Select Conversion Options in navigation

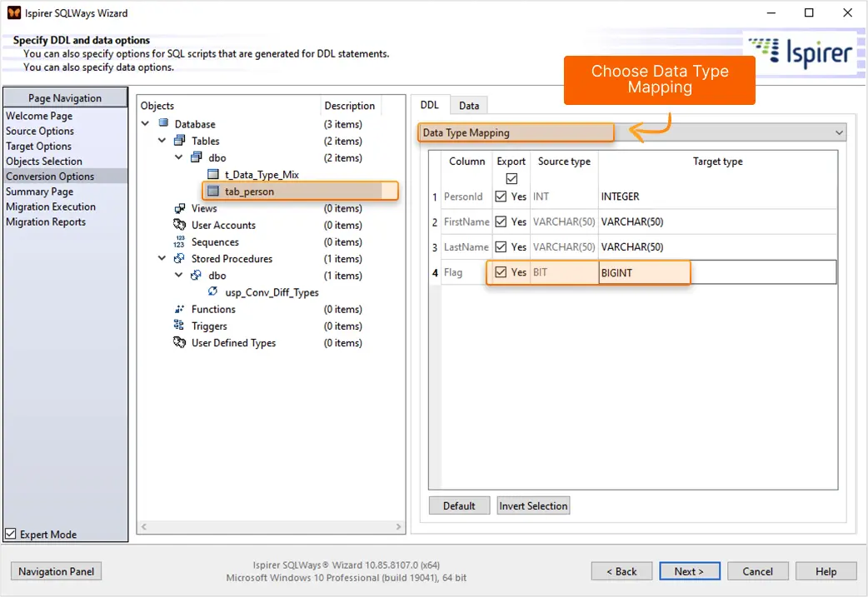tap(65, 176)
